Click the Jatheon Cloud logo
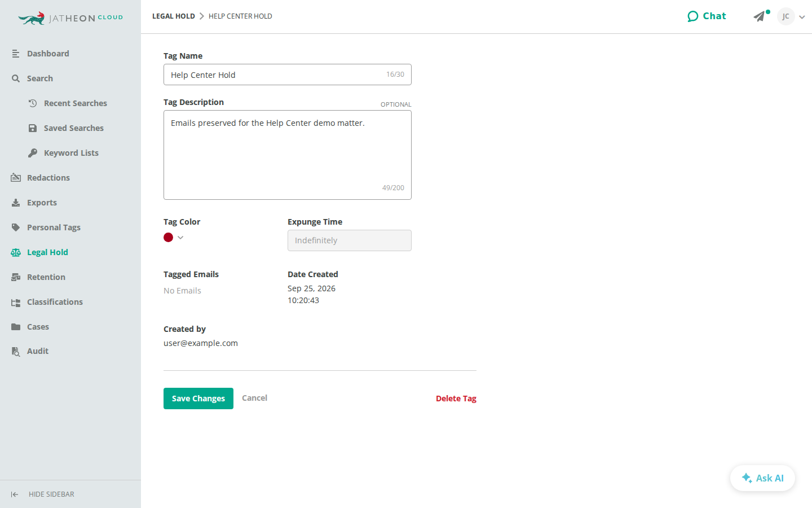 coord(70,18)
